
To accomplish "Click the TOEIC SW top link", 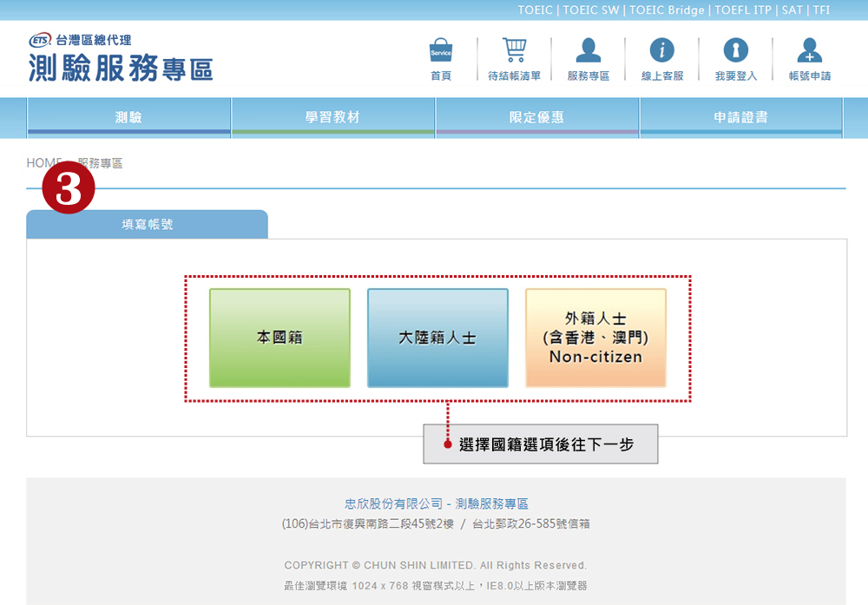I will [592, 10].
